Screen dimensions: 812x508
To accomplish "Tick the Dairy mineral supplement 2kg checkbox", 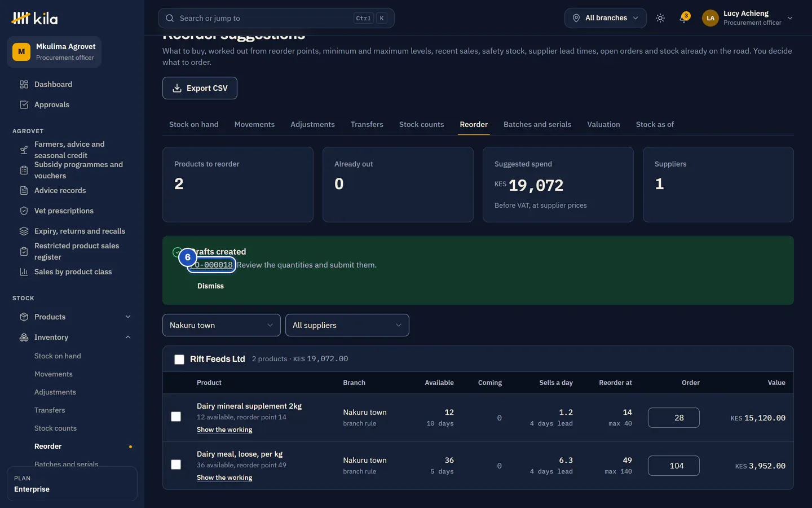I will (x=176, y=417).
